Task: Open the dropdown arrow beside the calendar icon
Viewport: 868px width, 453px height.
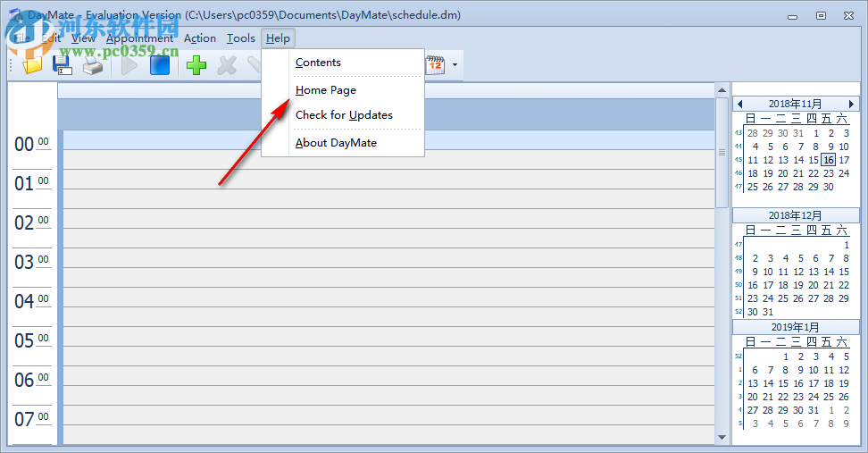Action: click(x=455, y=65)
